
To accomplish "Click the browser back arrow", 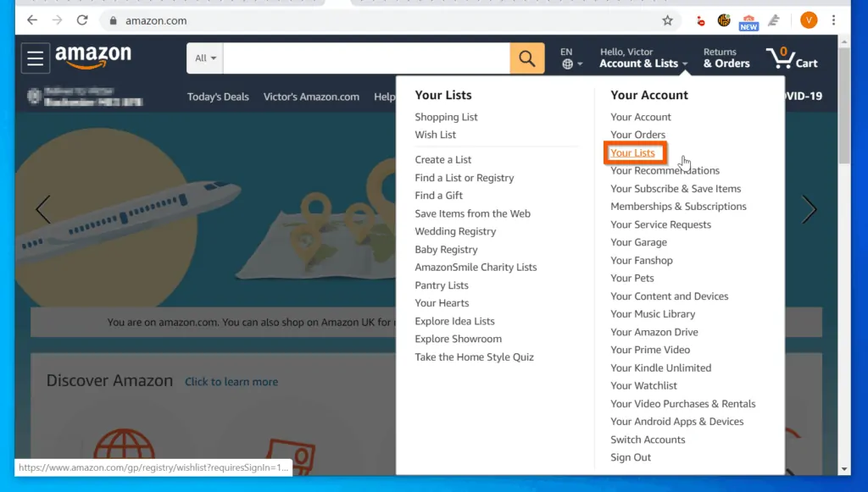I will click(x=32, y=20).
